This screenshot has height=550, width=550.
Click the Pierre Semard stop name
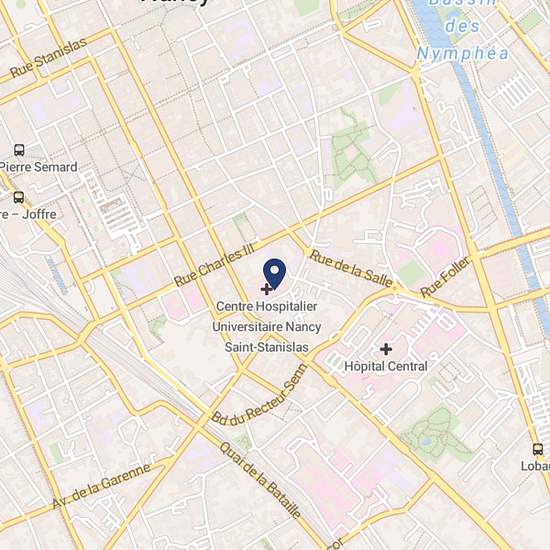(x=39, y=167)
